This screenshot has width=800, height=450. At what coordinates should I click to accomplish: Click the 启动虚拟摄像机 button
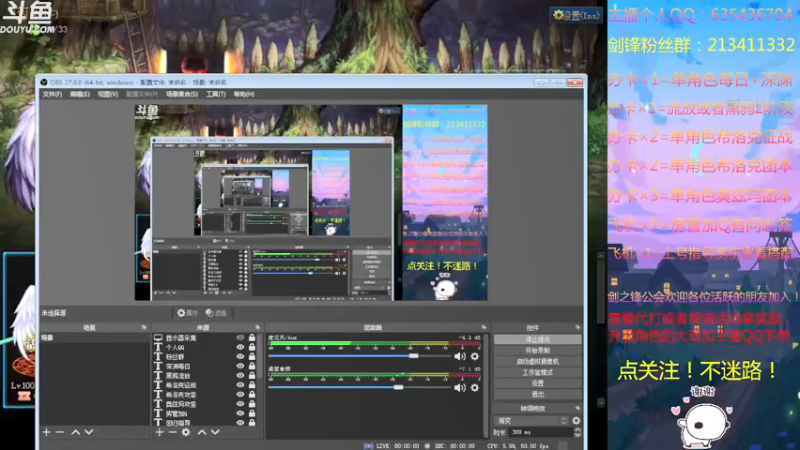[537, 361]
